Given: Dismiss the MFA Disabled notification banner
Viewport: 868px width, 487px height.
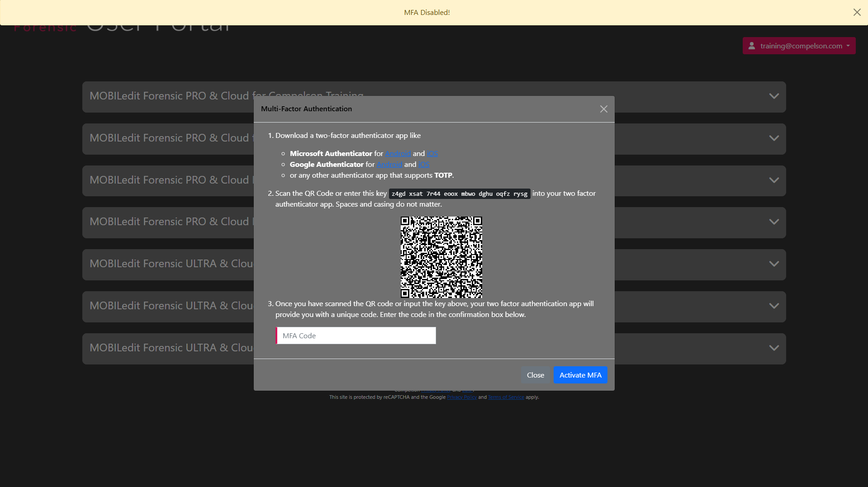Looking at the screenshot, I should pos(857,12).
